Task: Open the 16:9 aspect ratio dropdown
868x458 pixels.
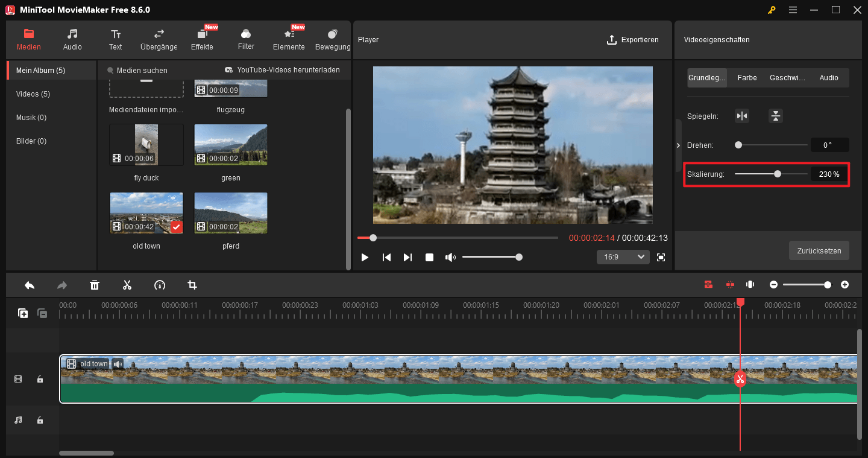Action: point(623,256)
